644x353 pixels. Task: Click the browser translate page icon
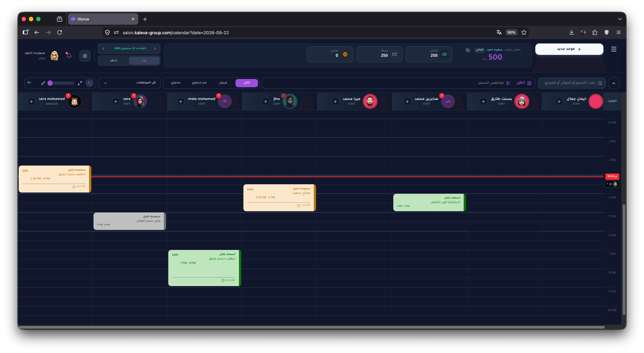499,32
